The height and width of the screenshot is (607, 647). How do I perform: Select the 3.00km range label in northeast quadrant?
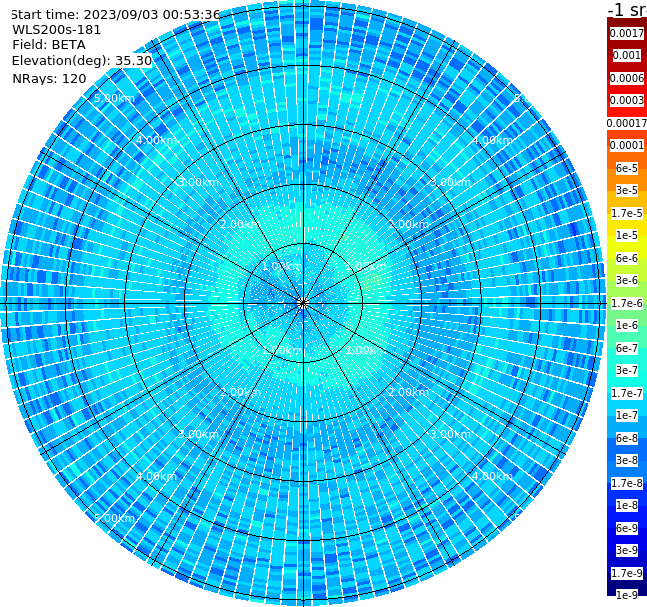[450, 182]
